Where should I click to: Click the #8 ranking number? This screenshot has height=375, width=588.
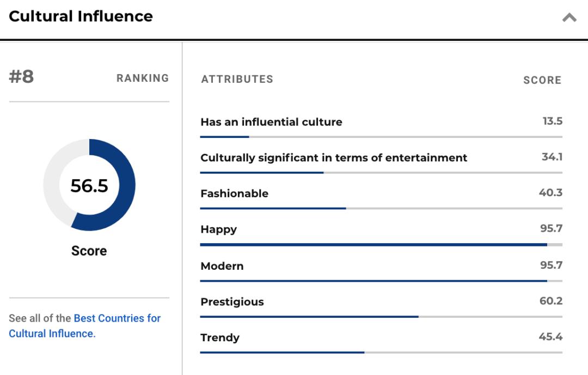tap(21, 77)
